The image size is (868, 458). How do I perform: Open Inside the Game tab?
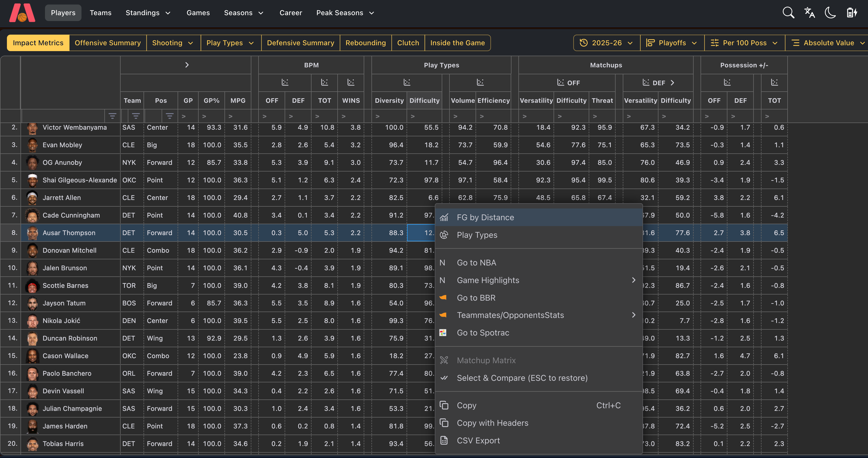(458, 43)
